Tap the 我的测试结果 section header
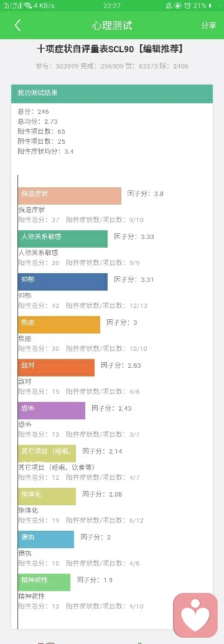Image resolution: width=224 pixels, height=644 pixels. pos(112,93)
